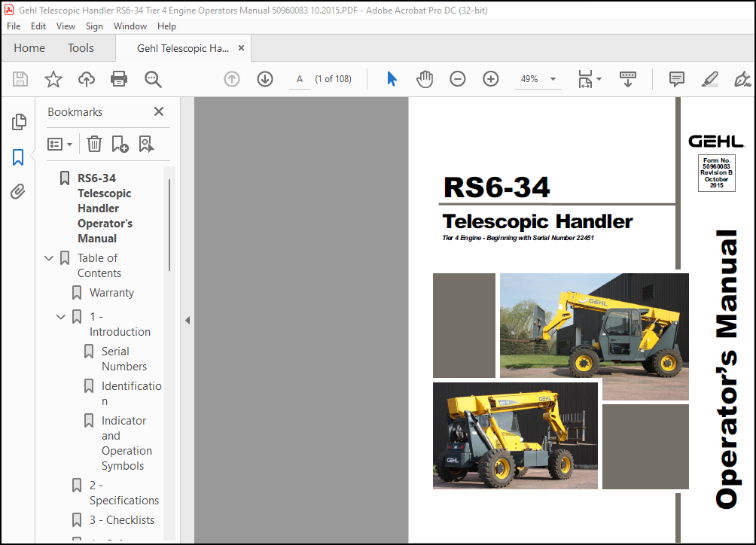Click find current bookmark icon

pos(146,144)
